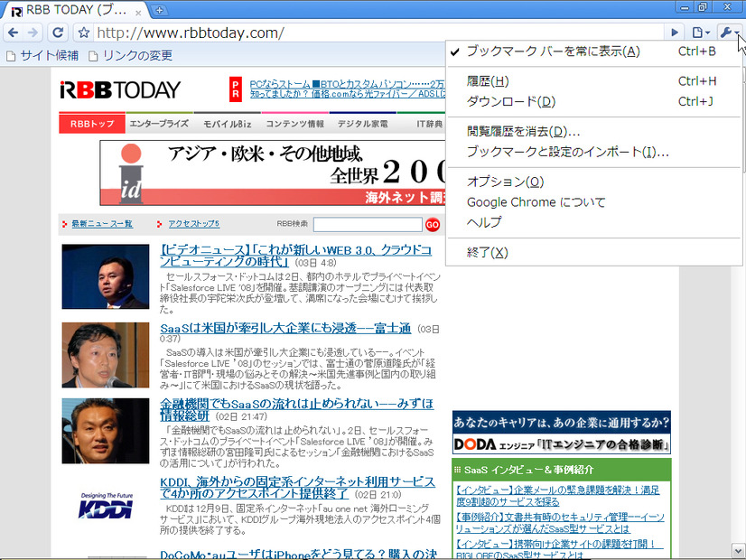Viewport: 746px width, 560px height.
Task: Open the アクセストップ5 link
Action: pyautogui.click(x=193, y=224)
